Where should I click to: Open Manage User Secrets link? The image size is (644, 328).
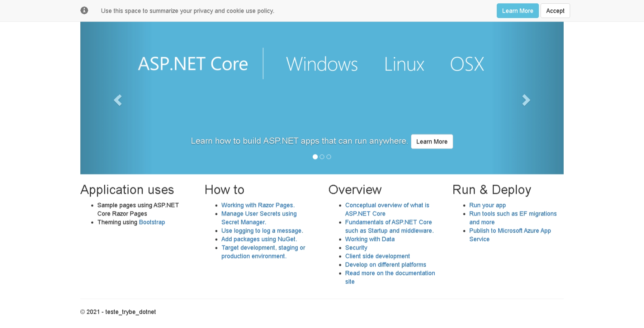(259, 218)
